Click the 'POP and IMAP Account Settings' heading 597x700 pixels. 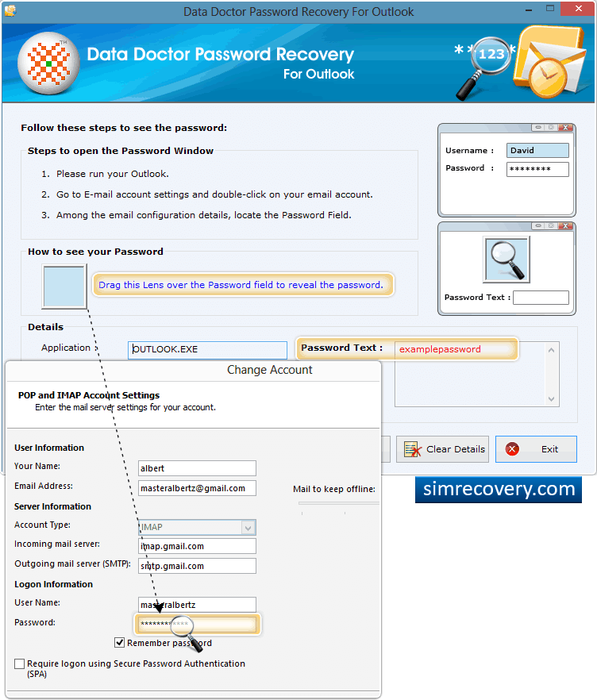pyautogui.click(x=89, y=395)
